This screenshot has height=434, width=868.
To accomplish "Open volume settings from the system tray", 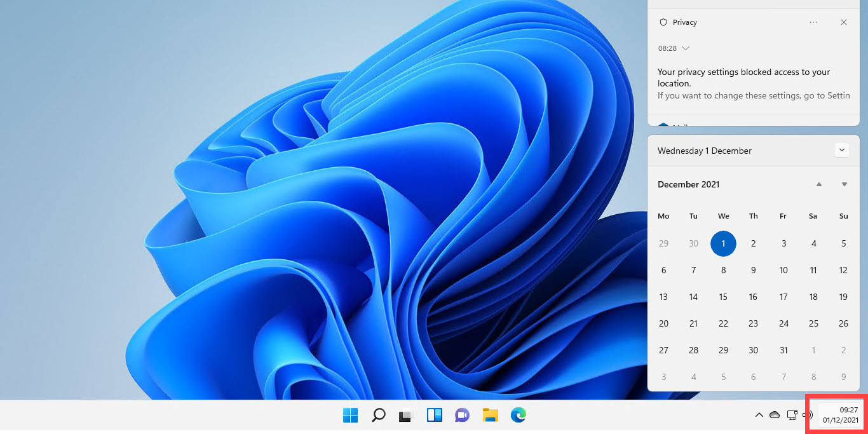I will [x=807, y=415].
